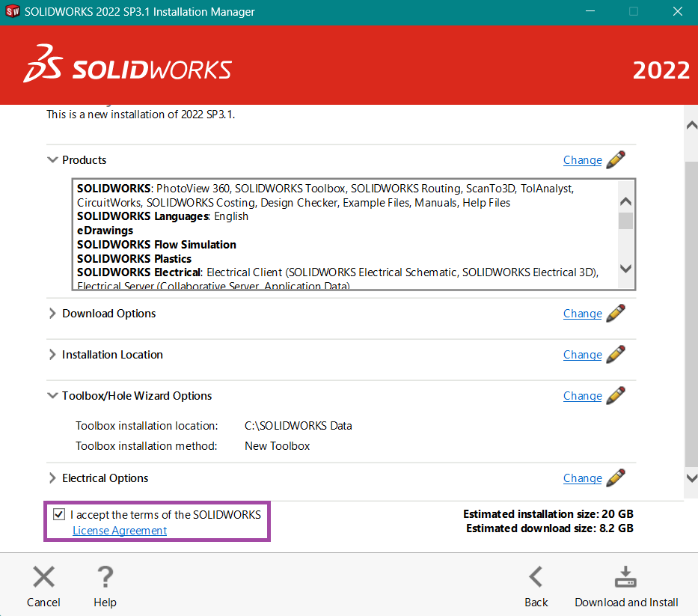The image size is (698, 616).
Task: Click the 3DS SOLIDWORKS logo in banner
Action: pyautogui.click(x=128, y=64)
